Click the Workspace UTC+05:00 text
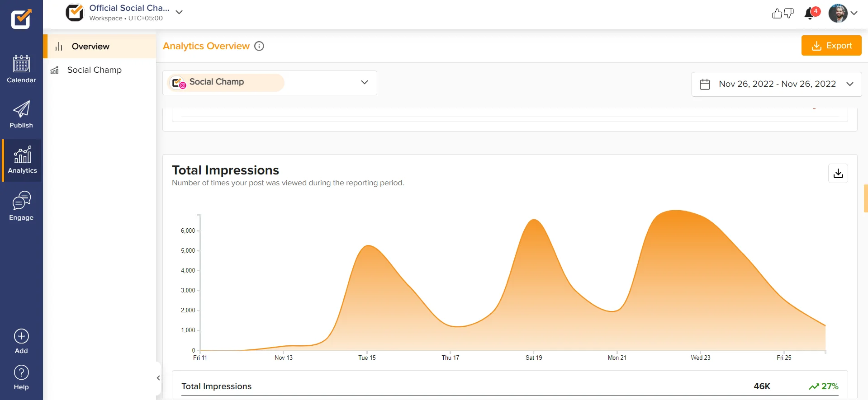This screenshot has width=868, height=400. pos(126,18)
